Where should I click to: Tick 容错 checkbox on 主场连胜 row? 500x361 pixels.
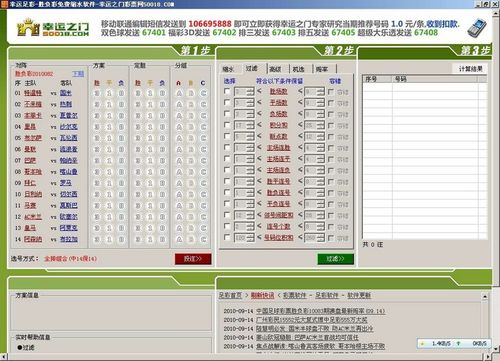click(x=331, y=148)
